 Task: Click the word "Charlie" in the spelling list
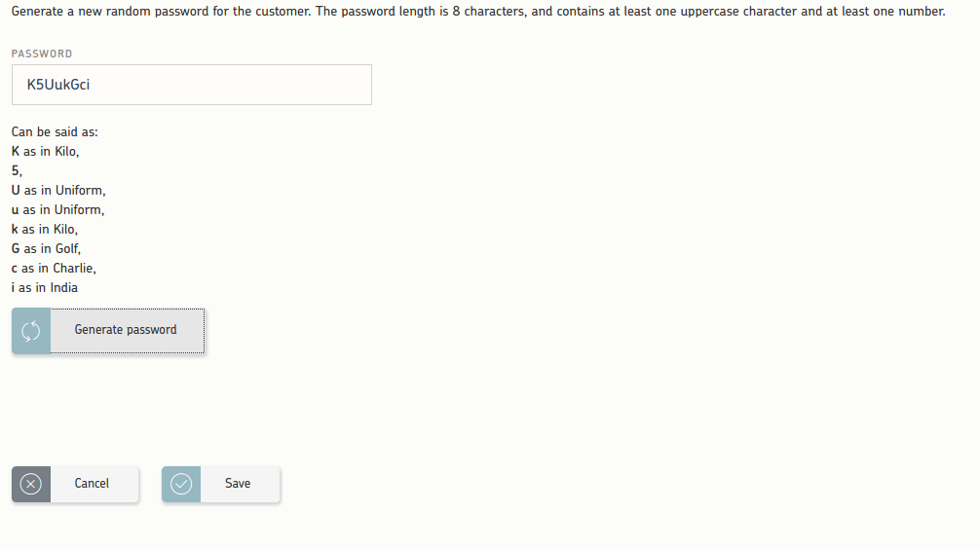click(x=74, y=268)
